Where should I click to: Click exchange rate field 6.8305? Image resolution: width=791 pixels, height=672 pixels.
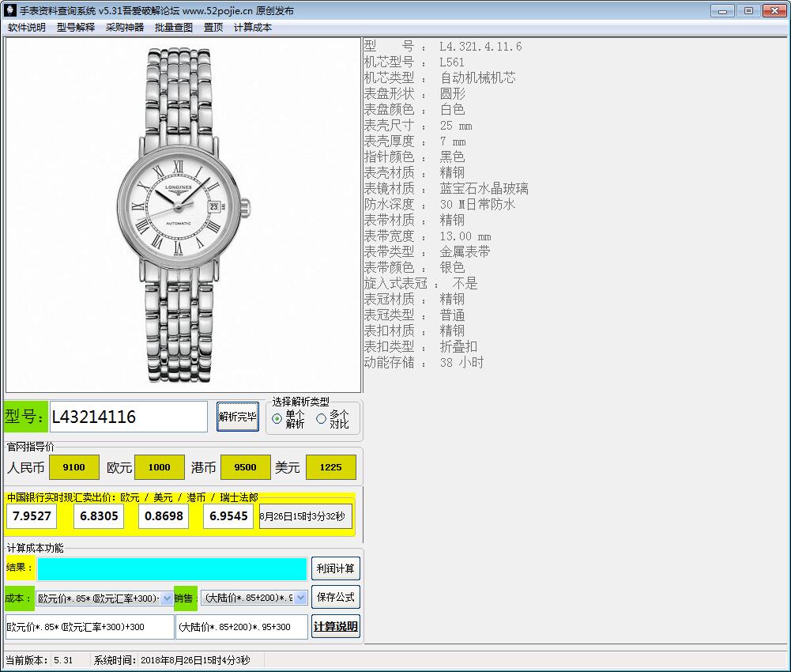click(x=99, y=516)
